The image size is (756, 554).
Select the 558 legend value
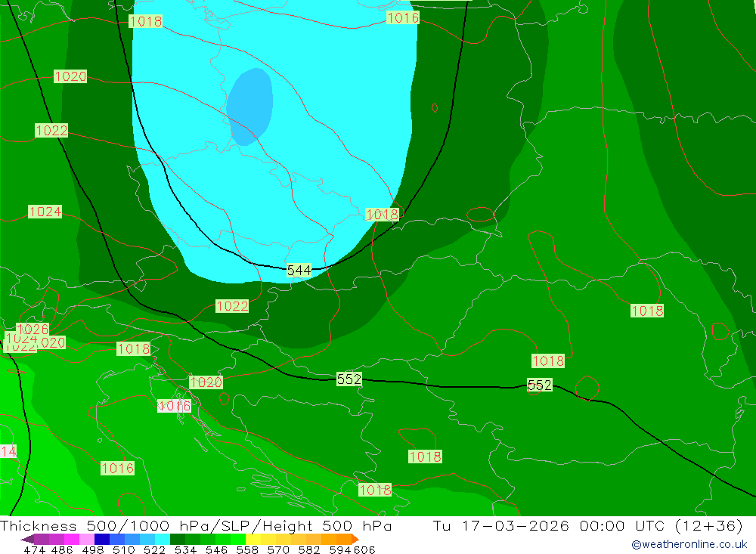coord(247,549)
